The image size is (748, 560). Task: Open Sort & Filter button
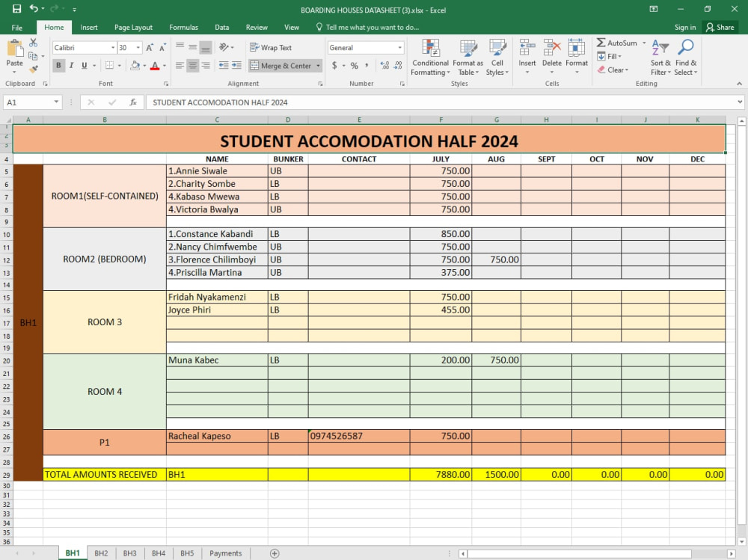coord(660,58)
